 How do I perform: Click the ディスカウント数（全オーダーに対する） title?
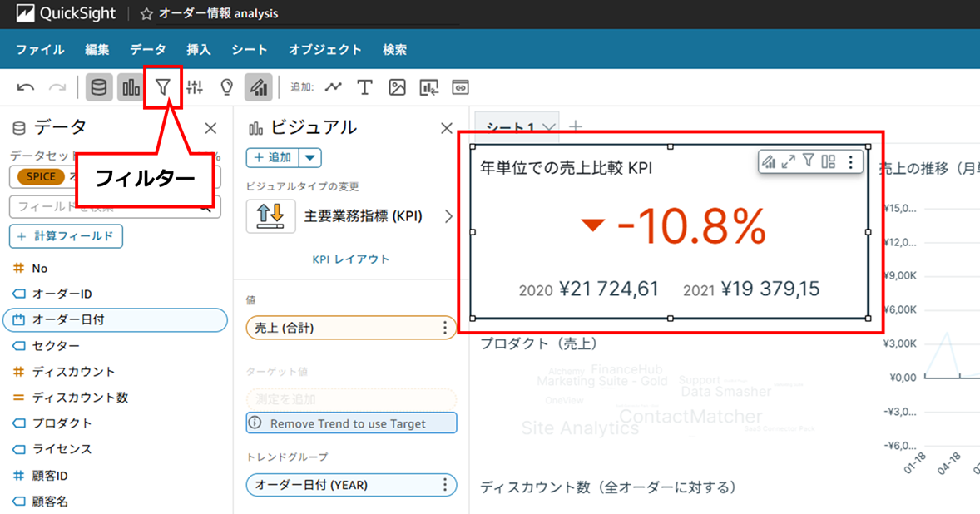pyautogui.click(x=608, y=487)
